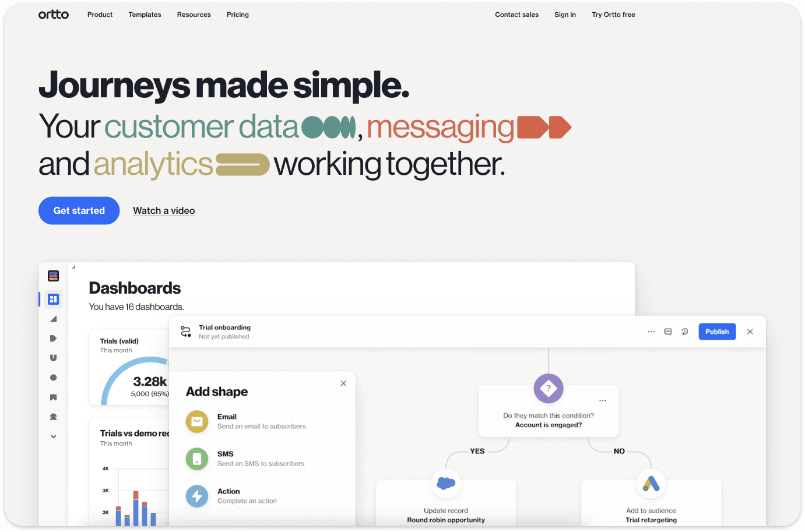Click the bookmark-shaped sidebar icon
The height and width of the screenshot is (532, 805).
(54, 397)
